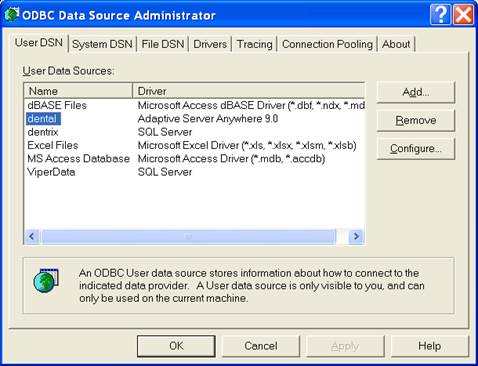
Task: Select the dBASE Files data source
Action: (x=57, y=105)
